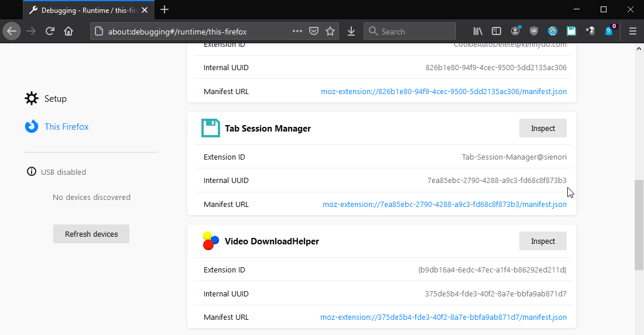Open the Firefox home page
This screenshot has width=644, height=335.
(68, 31)
